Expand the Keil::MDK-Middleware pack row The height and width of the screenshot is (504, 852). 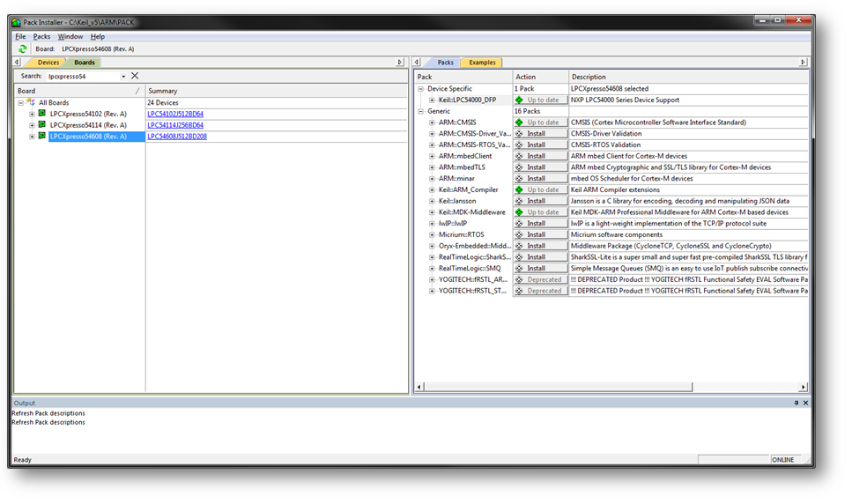432,212
